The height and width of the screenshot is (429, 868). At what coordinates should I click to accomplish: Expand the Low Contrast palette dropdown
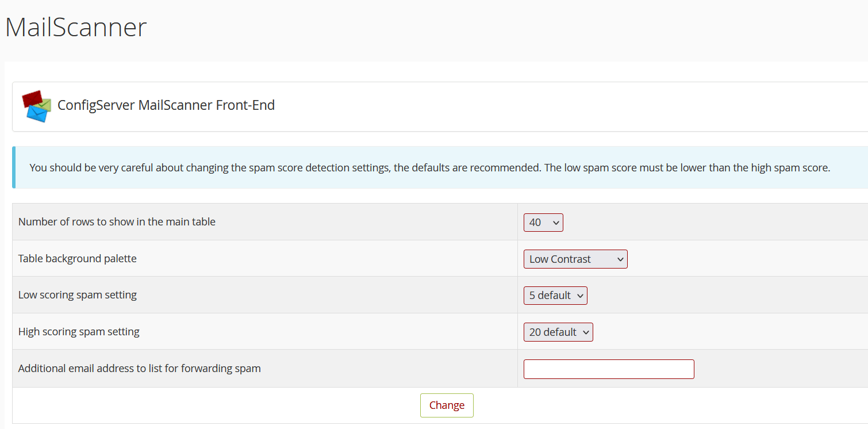(575, 259)
